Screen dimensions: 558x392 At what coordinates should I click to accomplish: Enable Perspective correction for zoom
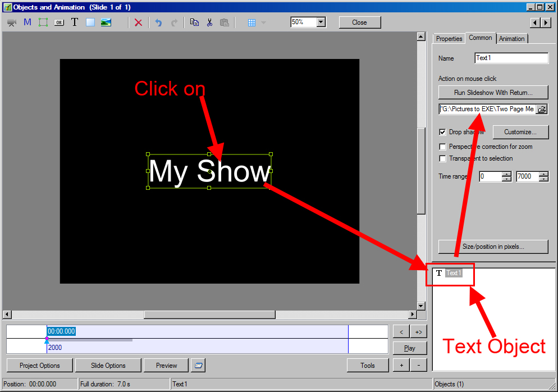coord(442,147)
